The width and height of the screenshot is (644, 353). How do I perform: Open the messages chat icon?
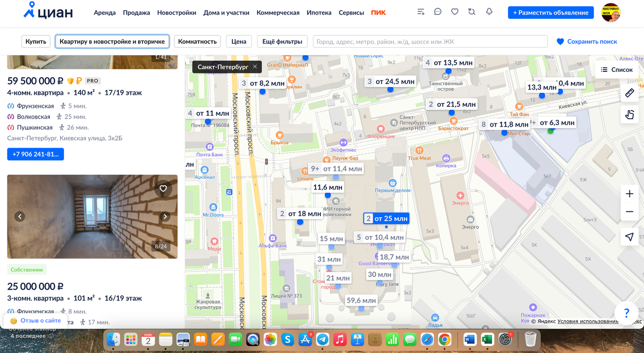(x=438, y=12)
